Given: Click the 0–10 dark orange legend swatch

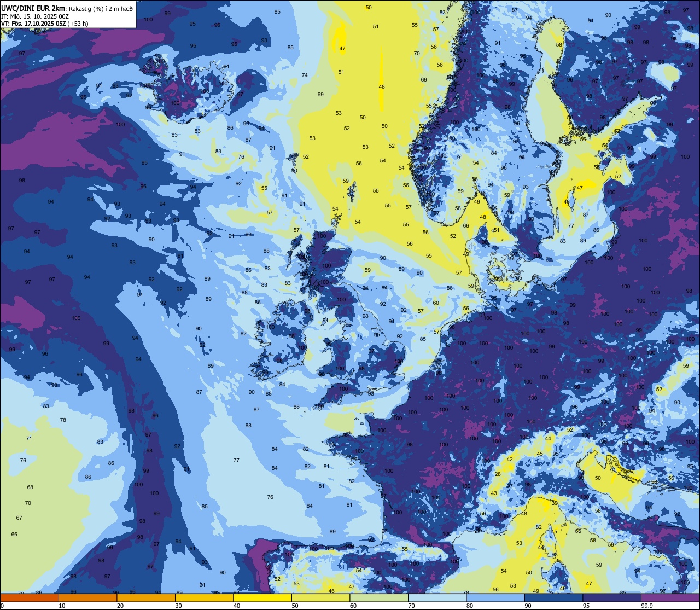Looking at the screenshot, I should pyautogui.click(x=30, y=598).
